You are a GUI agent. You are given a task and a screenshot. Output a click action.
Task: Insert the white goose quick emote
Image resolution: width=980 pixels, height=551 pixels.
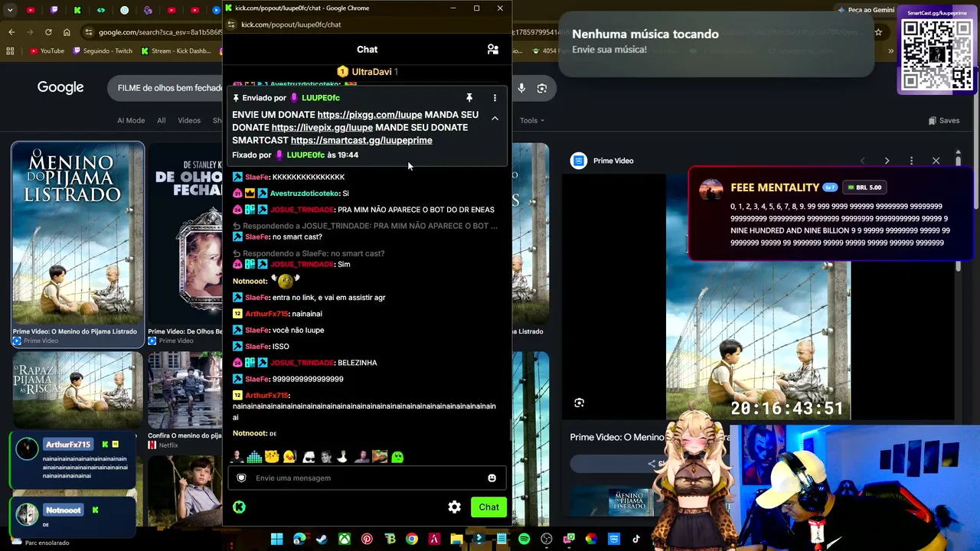(x=343, y=457)
